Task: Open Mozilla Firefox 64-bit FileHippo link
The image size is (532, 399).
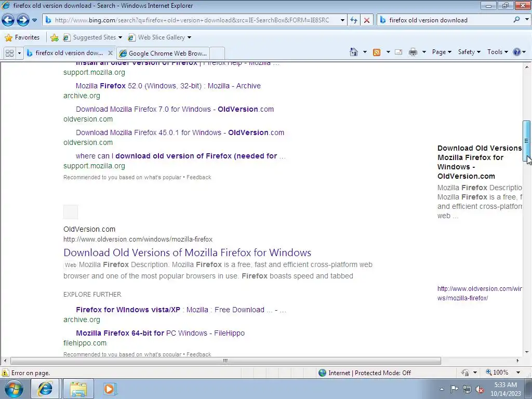Action: point(160,333)
